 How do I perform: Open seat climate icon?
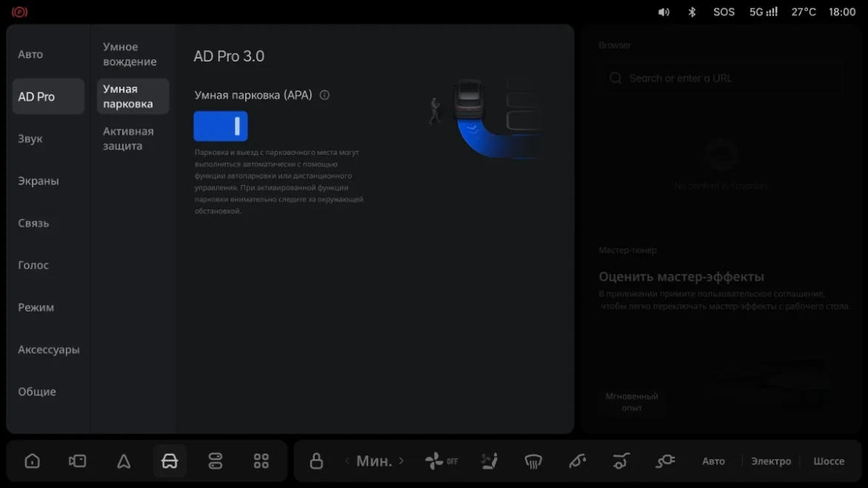tap(490, 461)
